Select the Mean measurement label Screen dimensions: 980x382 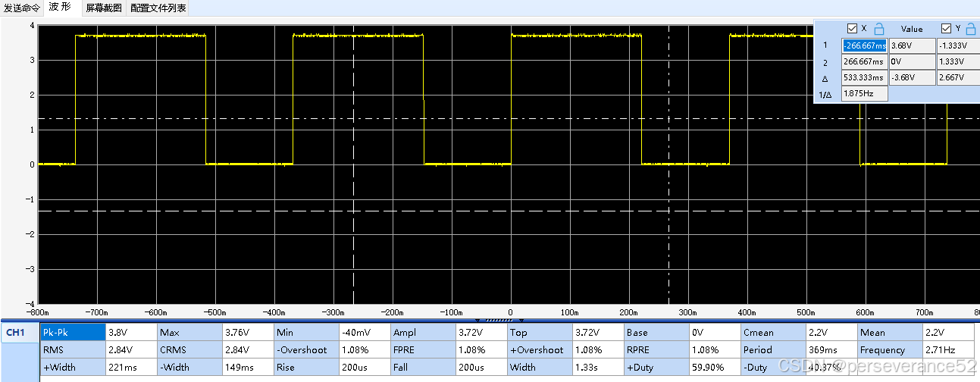point(890,332)
